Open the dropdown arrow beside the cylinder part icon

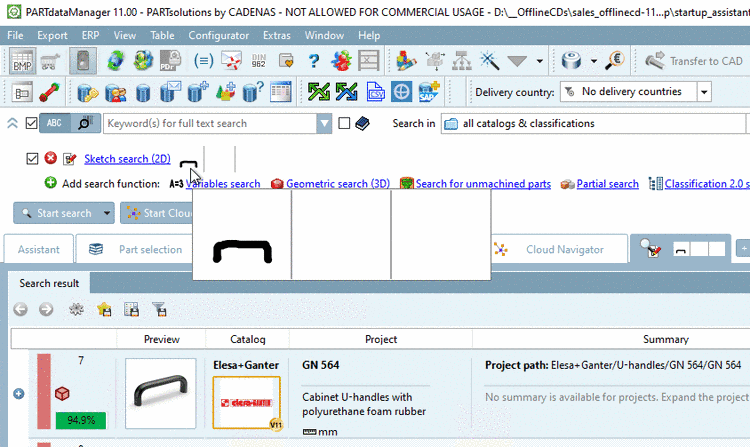[594, 61]
